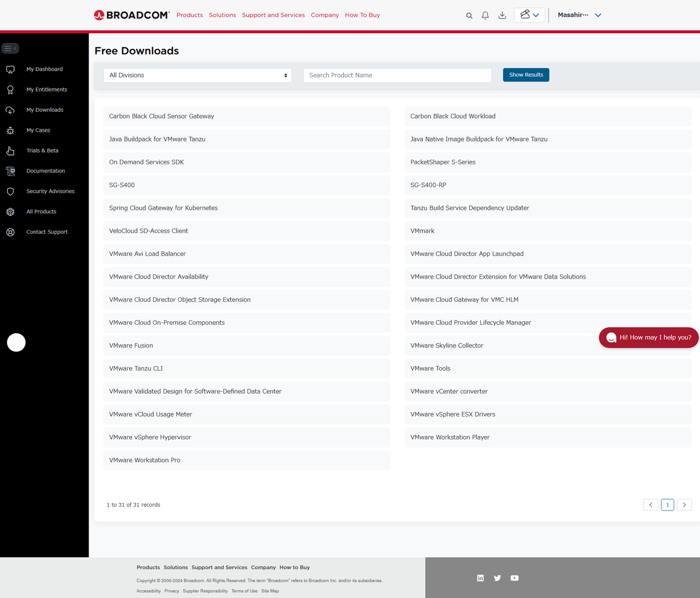Open the search magnifier icon
The width and height of the screenshot is (700, 598).
click(469, 16)
